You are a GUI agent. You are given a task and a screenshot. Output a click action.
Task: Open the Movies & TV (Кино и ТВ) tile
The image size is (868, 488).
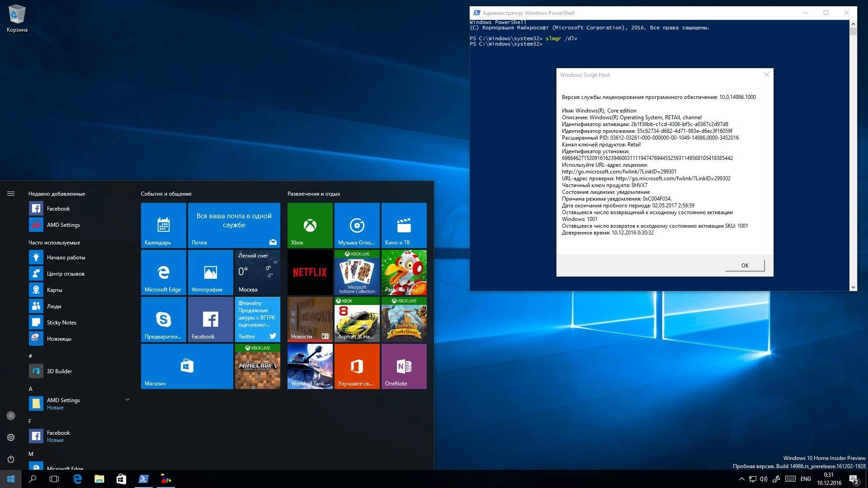coord(404,225)
